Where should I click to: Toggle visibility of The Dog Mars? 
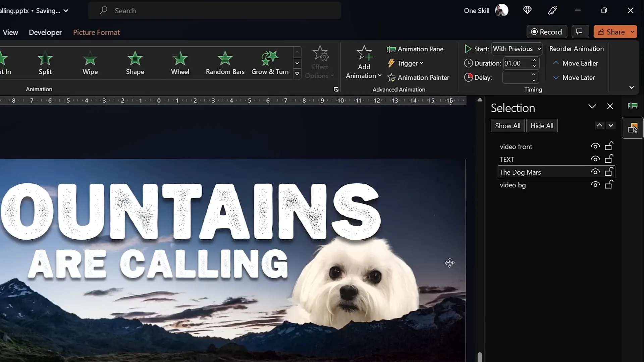[x=595, y=172]
